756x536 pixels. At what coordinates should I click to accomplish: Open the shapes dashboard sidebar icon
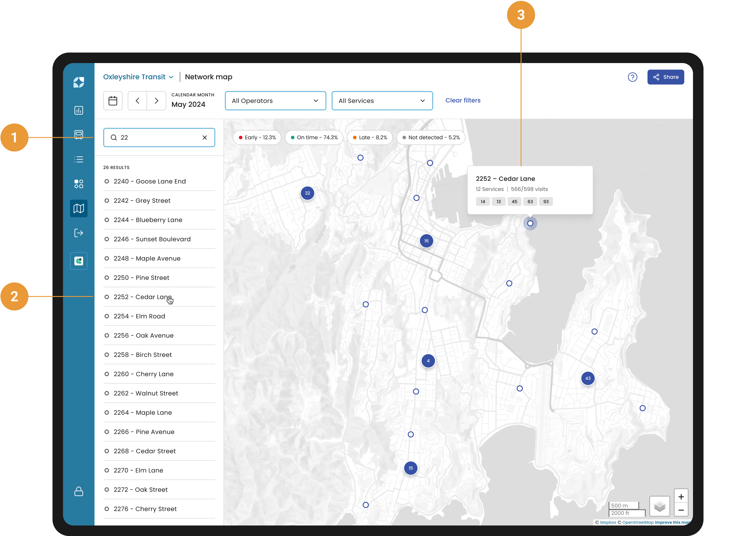(78, 184)
